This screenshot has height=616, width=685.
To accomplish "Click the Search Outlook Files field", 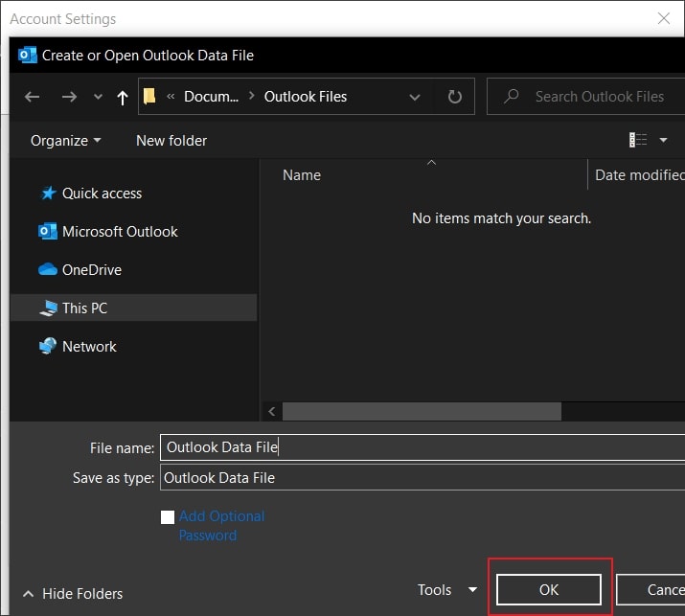I will click(585, 97).
